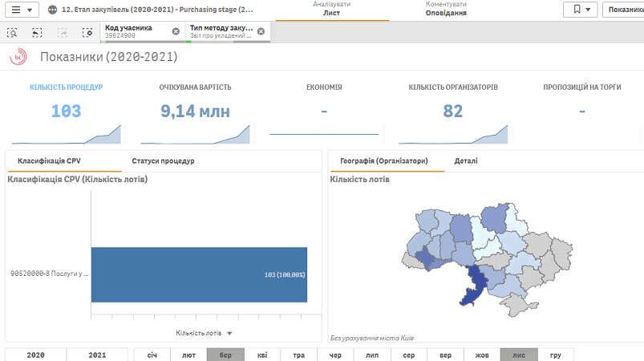Open the bookmark icon
Screen dimensions: 644x361
(577, 9)
